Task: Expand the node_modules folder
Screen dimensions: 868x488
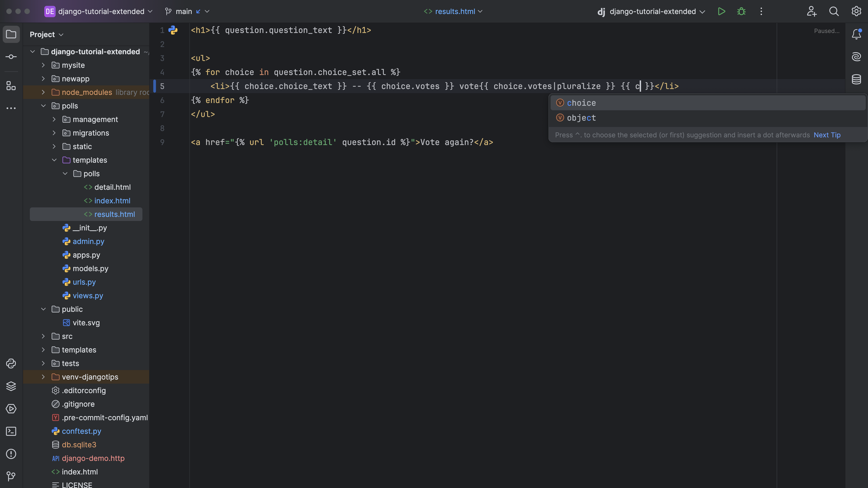Action: 43,92
